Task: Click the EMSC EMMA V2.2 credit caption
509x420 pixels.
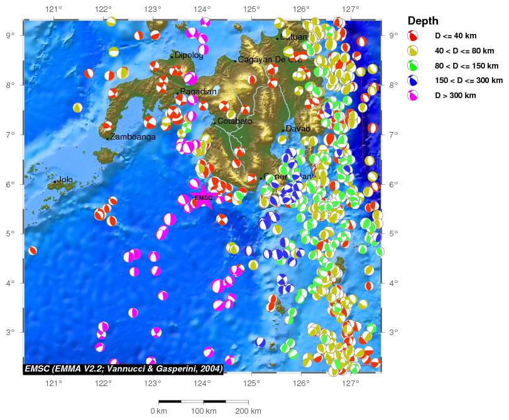Action: click(123, 368)
